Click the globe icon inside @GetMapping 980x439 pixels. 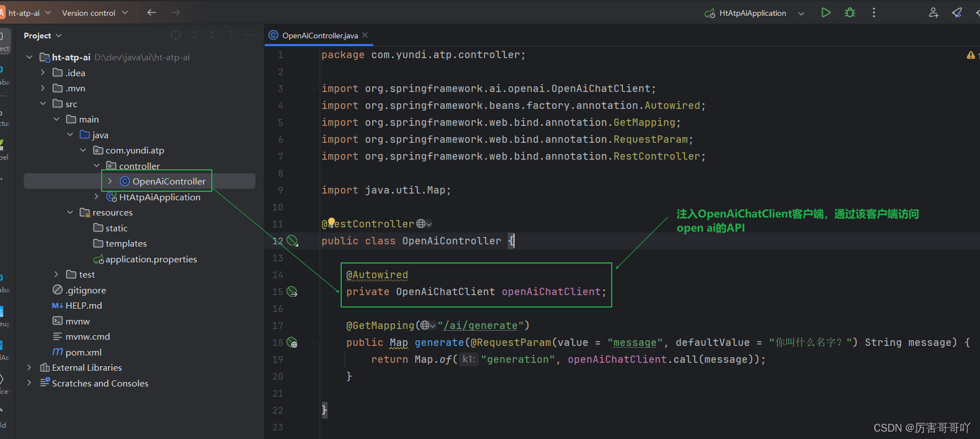point(425,326)
